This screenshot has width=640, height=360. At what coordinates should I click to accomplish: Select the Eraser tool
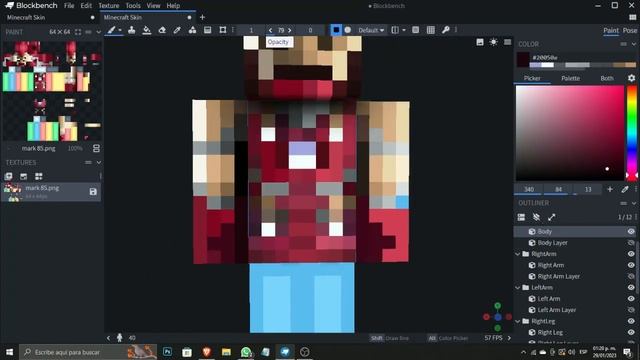click(162, 30)
